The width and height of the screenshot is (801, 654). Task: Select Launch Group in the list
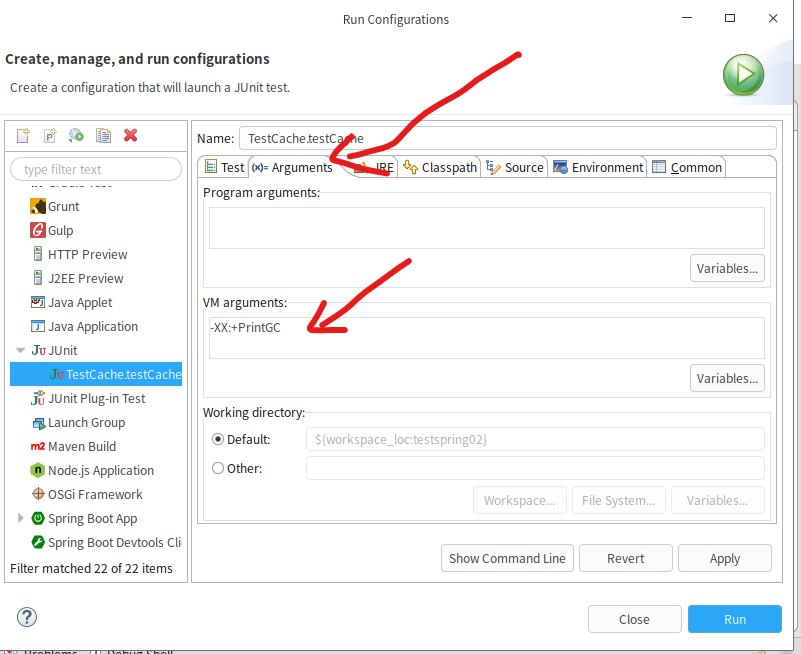[86, 423]
